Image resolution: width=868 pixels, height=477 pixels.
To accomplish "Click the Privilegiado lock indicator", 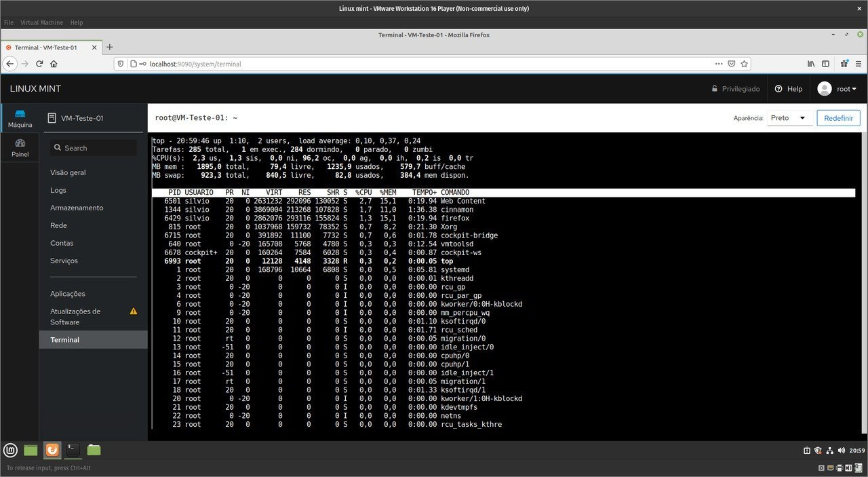I will 736,89.
